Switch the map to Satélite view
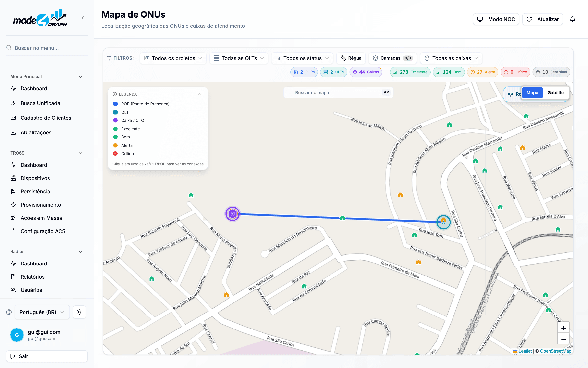Image resolution: width=588 pixels, height=368 pixels. (x=555, y=93)
